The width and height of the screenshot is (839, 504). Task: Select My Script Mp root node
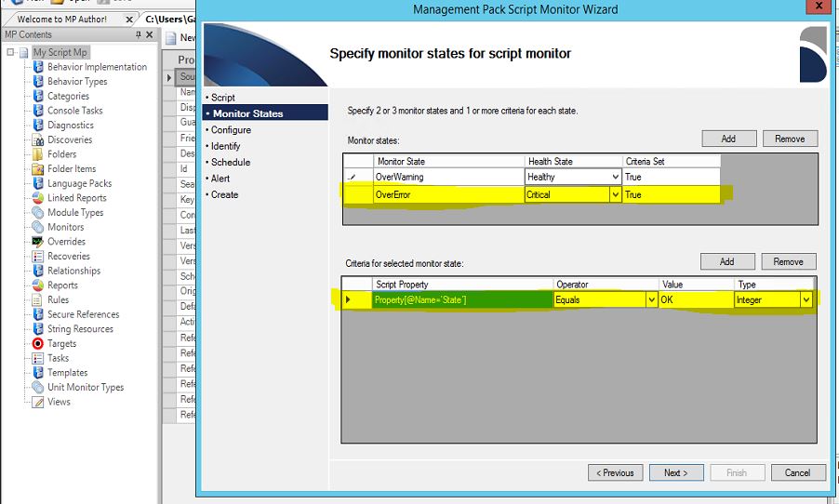click(x=60, y=52)
